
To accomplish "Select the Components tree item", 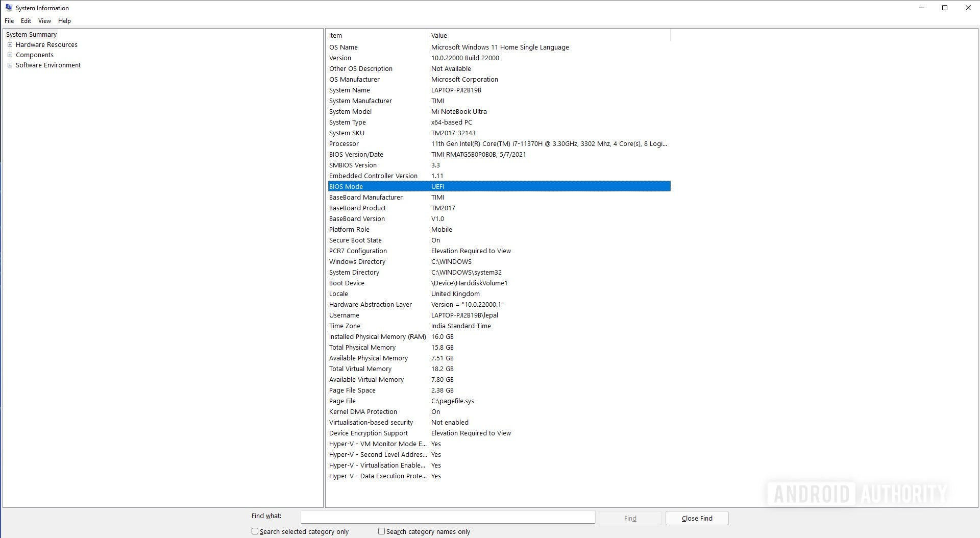I will point(35,55).
